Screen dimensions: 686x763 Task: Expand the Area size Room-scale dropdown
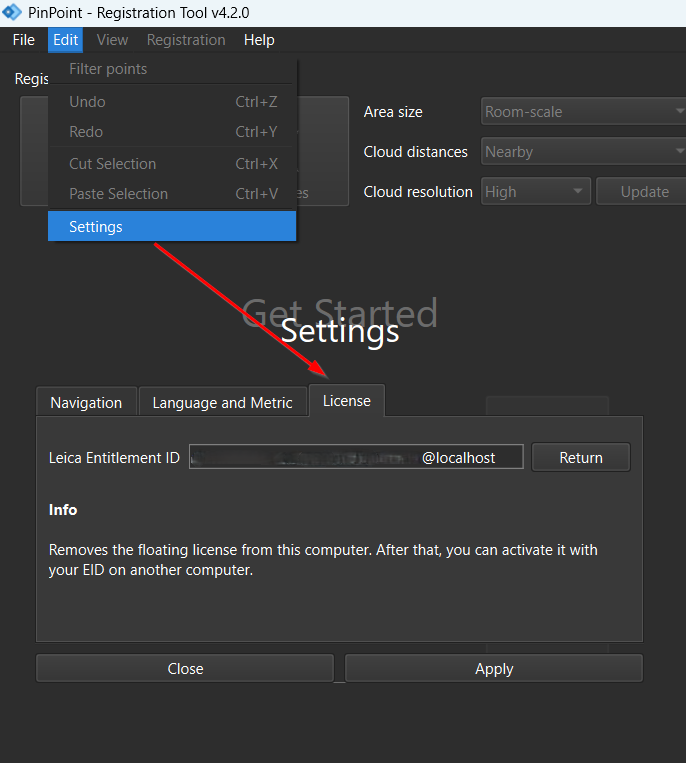(583, 111)
